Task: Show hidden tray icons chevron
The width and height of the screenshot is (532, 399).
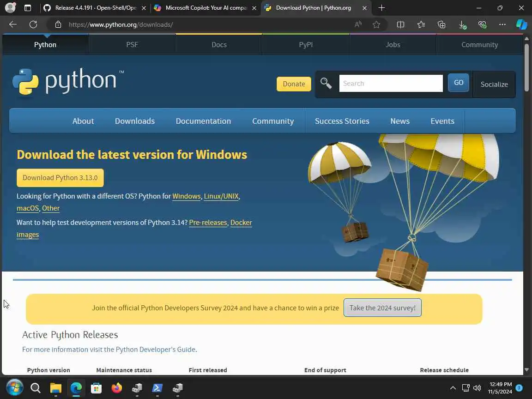Action: pyautogui.click(x=453, y=387)
